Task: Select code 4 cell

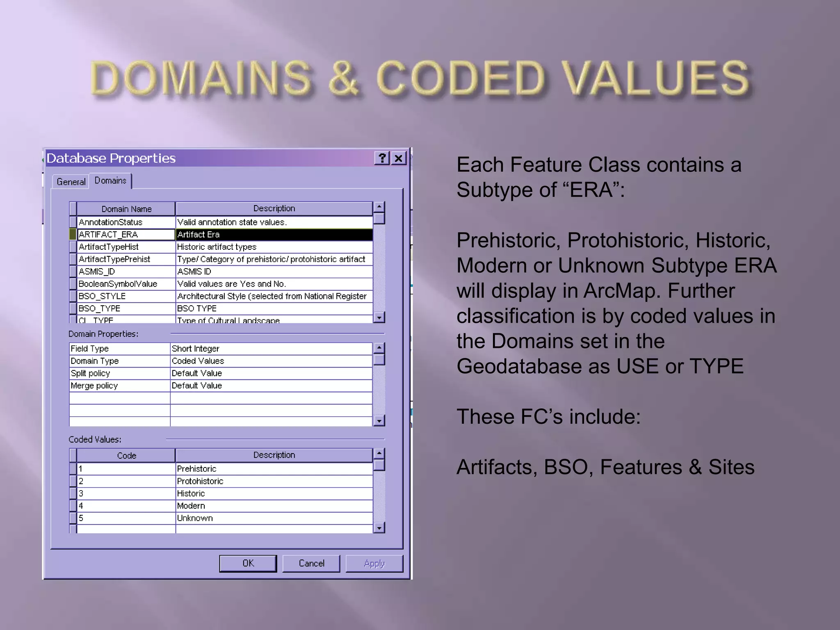Action: point(126,505)
